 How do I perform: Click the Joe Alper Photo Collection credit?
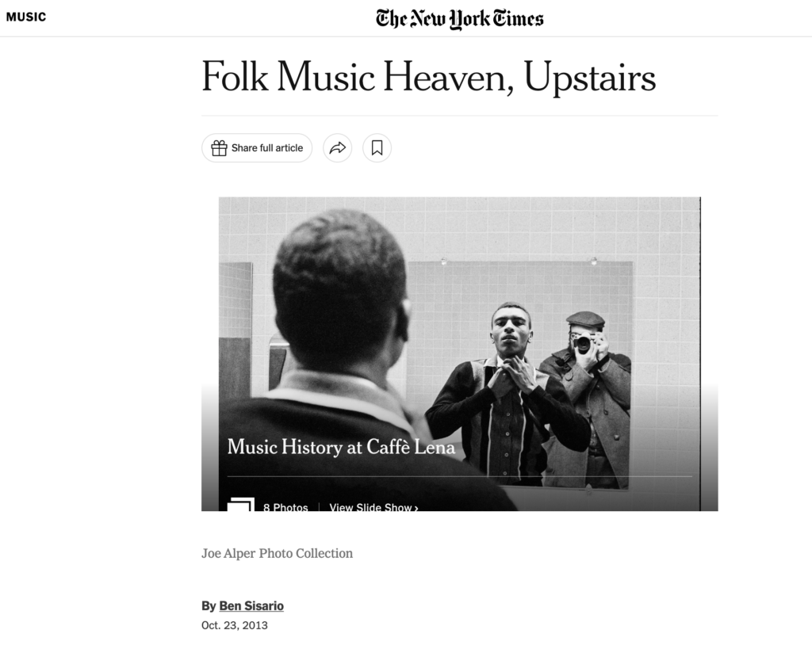click(x=277, y=553)
